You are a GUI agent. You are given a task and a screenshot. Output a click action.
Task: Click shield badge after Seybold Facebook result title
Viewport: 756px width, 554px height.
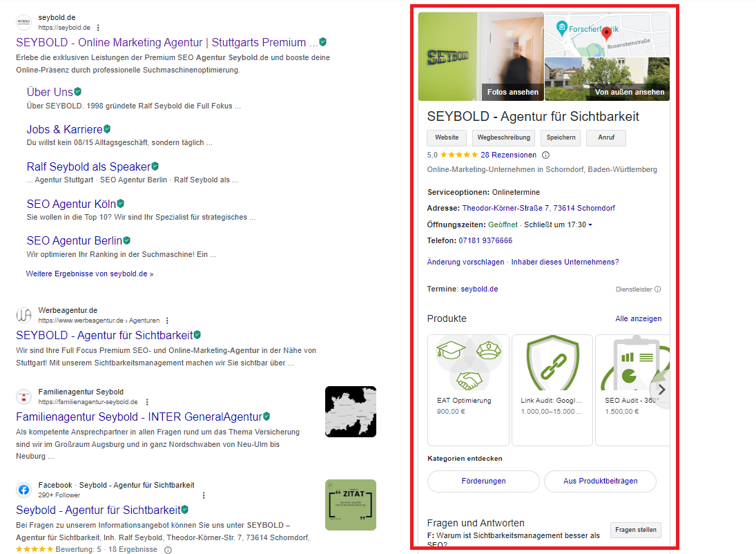184,509
